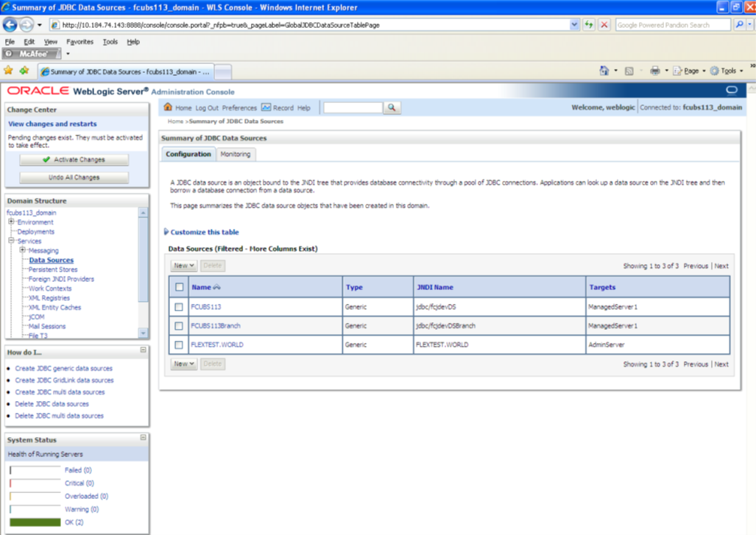Image resolution: width=756 pixels, height=535 pixels.
Task: Click the IE Home page icon
Action: [604, 71]
